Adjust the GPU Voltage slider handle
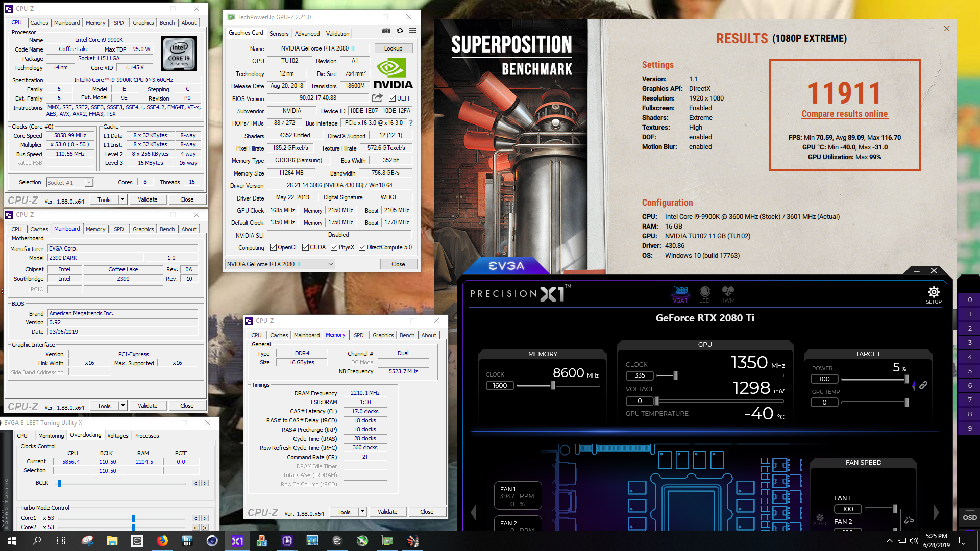980x551 pixels. click(656, 401)
